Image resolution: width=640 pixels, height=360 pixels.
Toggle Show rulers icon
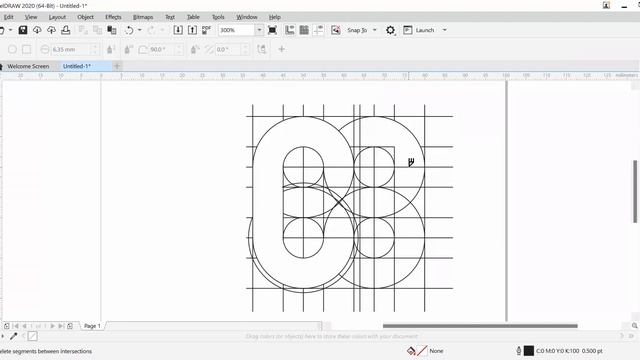click(x=290, y=30)
